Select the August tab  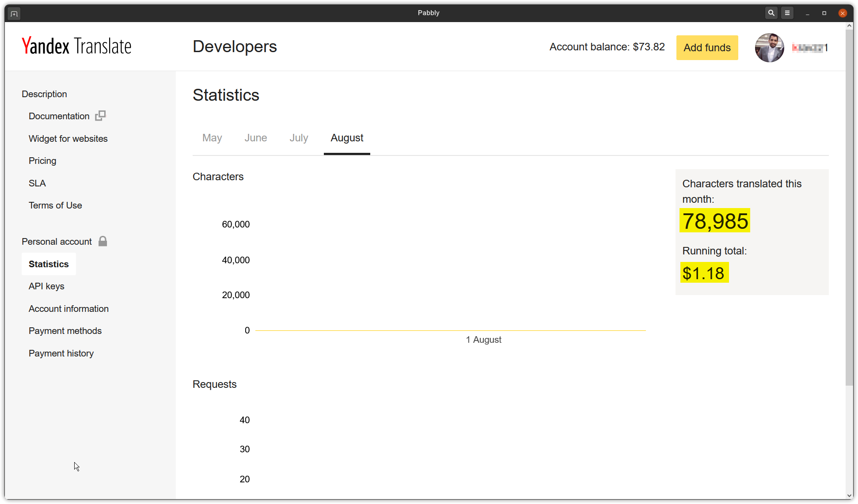347,138
